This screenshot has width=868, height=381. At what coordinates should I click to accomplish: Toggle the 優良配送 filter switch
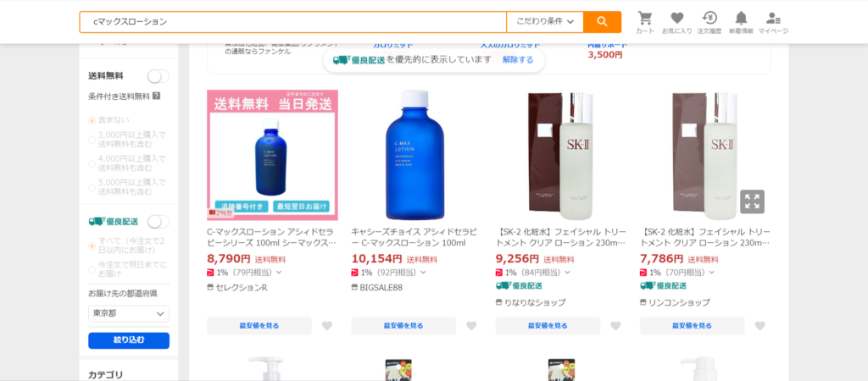click(158, 221)
